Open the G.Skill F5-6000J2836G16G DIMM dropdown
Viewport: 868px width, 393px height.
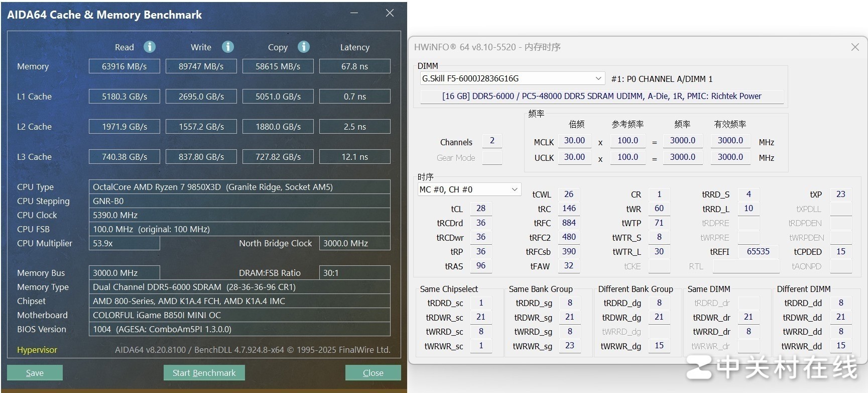(x=512, y=78)
